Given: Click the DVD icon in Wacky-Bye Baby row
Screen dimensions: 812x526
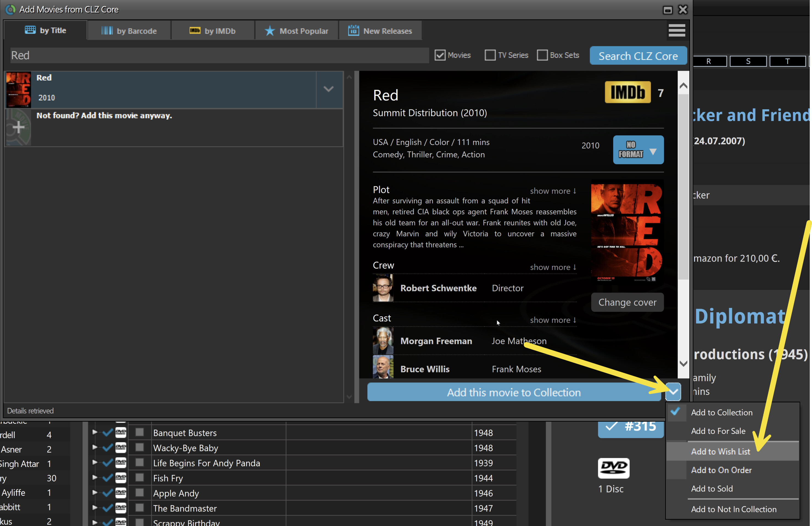Looking at the screenshot, I should tap(121, 447).
